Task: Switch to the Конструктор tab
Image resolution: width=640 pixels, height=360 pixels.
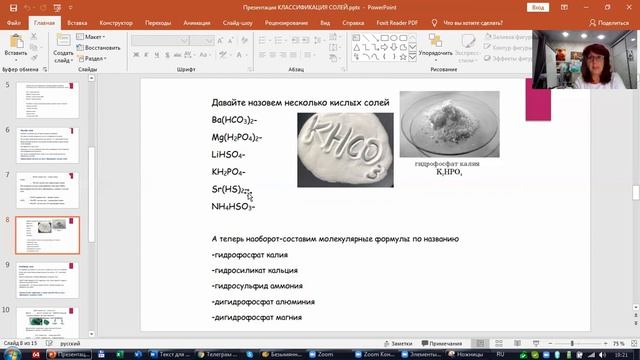Action: [x=116, y=23]
